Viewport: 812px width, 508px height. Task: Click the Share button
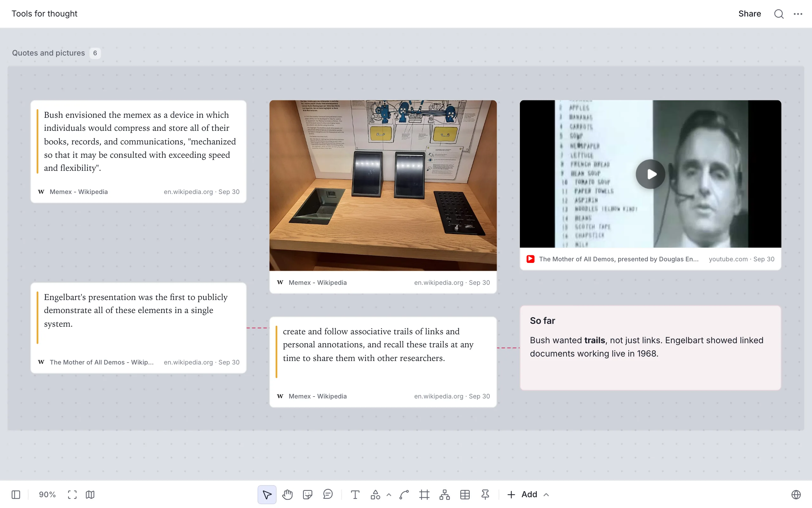(x=750, y=14)
